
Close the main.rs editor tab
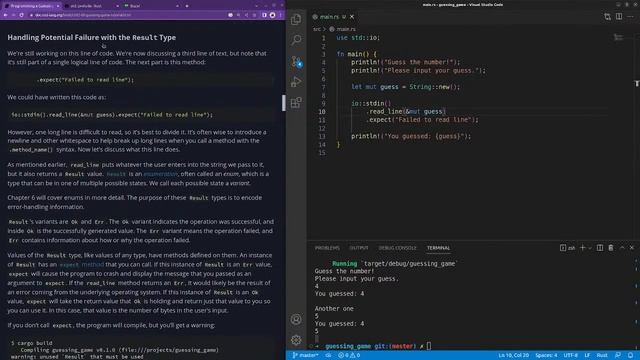click(x=352, y=17)
